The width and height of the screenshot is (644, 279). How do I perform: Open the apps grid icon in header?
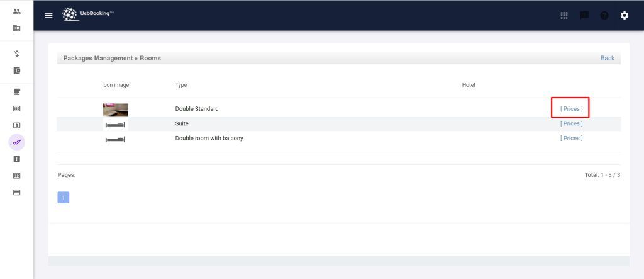(564, 15)
